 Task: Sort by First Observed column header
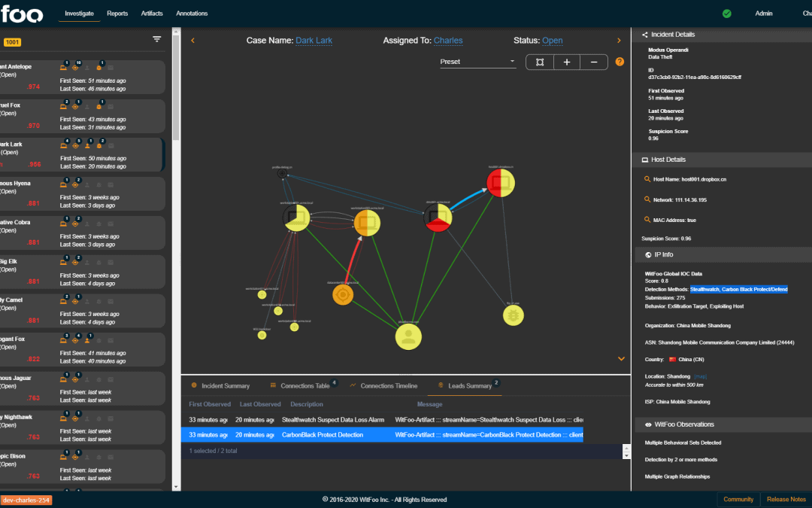pyautogui.click(x=210, y=404)
